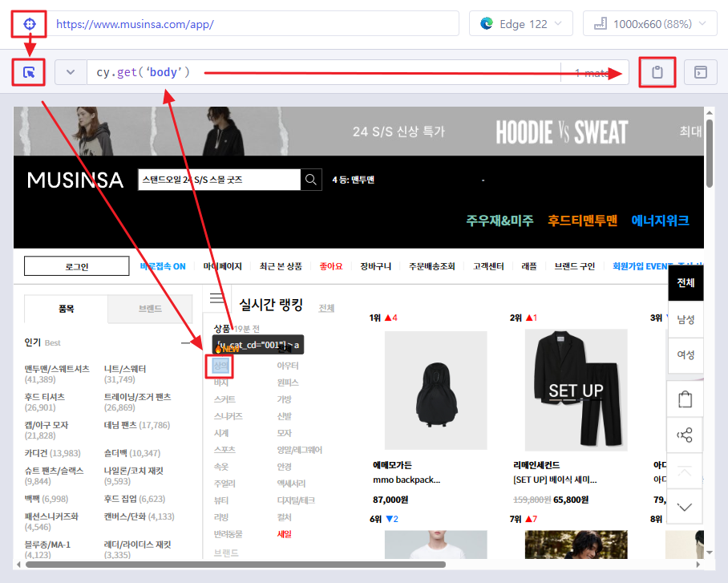Copy the selector to clipboard icon

657,72
